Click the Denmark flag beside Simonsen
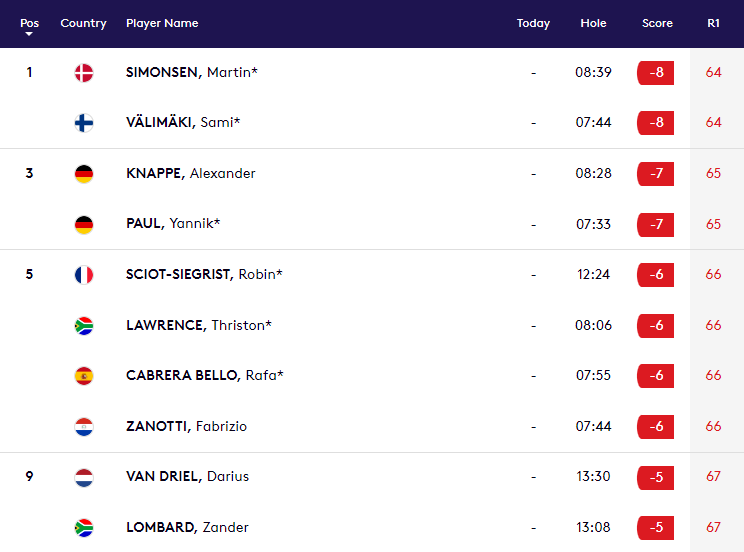Screen dimensions: 744x552 pyautogui.click(x=84, y=73)
